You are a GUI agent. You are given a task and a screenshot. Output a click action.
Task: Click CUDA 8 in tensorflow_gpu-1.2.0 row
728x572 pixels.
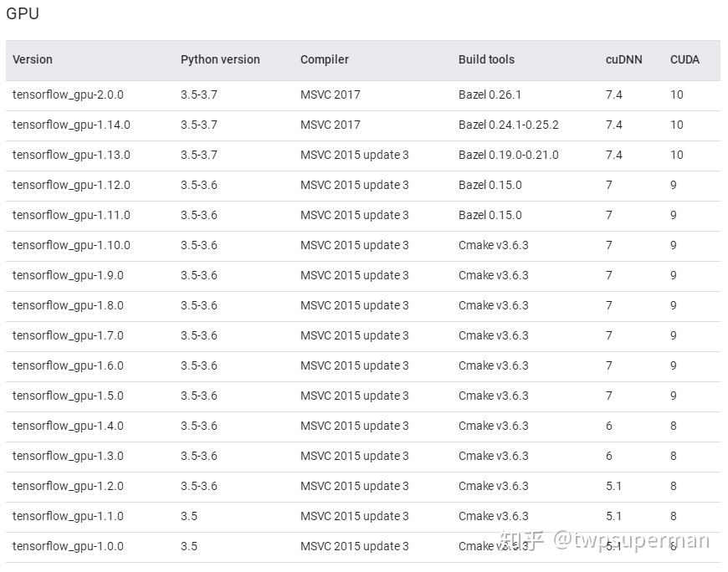click(674, 487)
